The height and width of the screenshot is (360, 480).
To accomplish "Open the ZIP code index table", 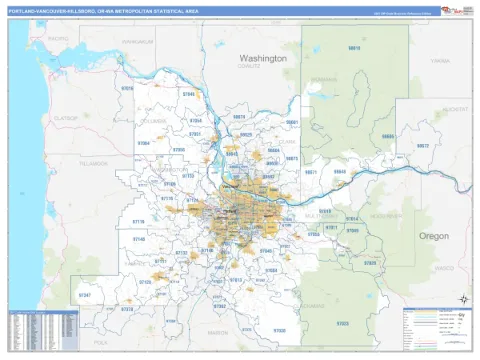I will (x=43, y=331).
